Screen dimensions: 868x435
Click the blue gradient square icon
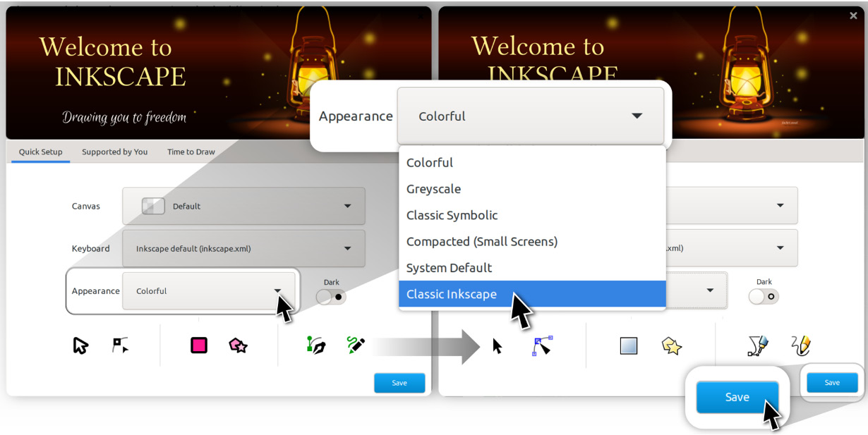[628, 345]
